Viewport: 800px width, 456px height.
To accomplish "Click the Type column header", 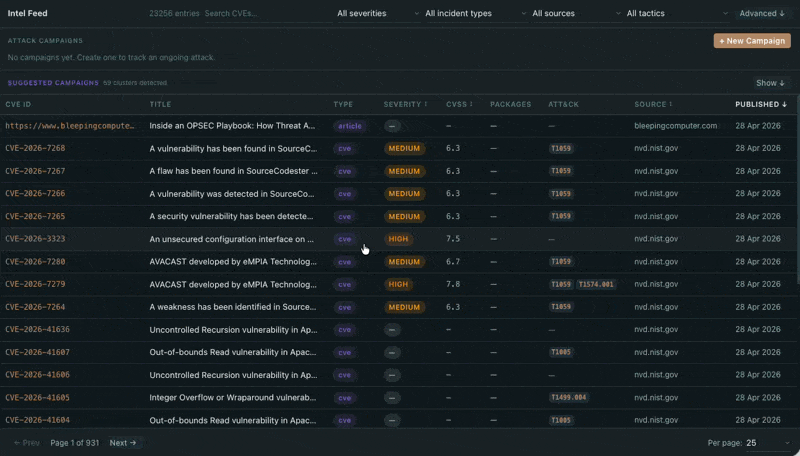I will (343, 104).
